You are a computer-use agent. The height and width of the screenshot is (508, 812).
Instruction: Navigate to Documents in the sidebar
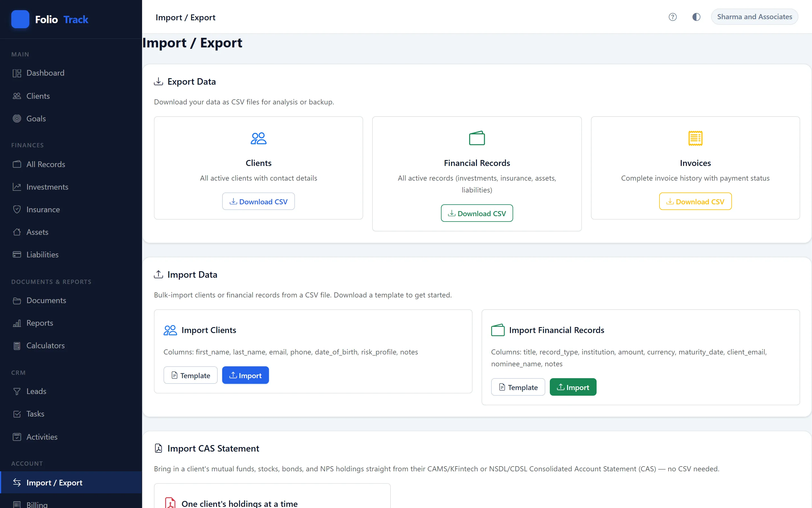click(x=71, y=300)
